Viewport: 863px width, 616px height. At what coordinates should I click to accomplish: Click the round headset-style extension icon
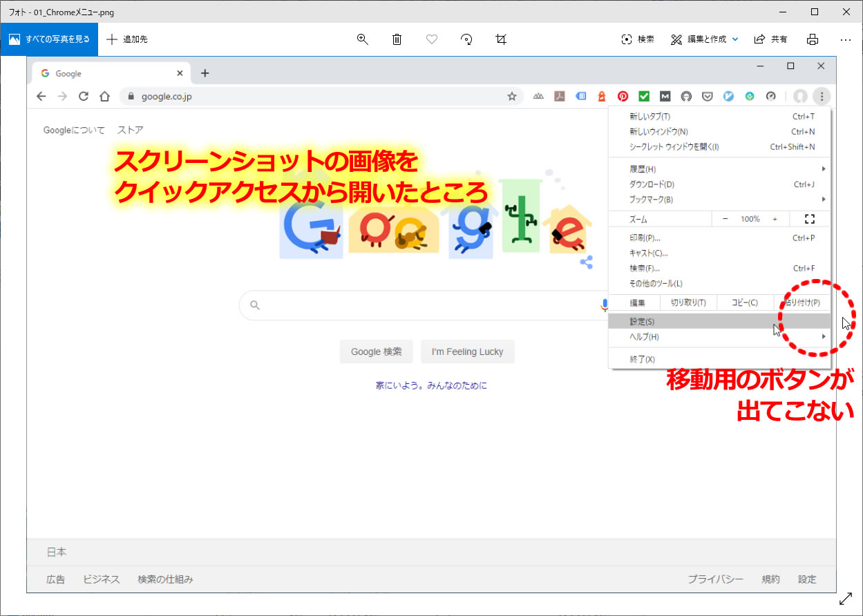[686, 97]
